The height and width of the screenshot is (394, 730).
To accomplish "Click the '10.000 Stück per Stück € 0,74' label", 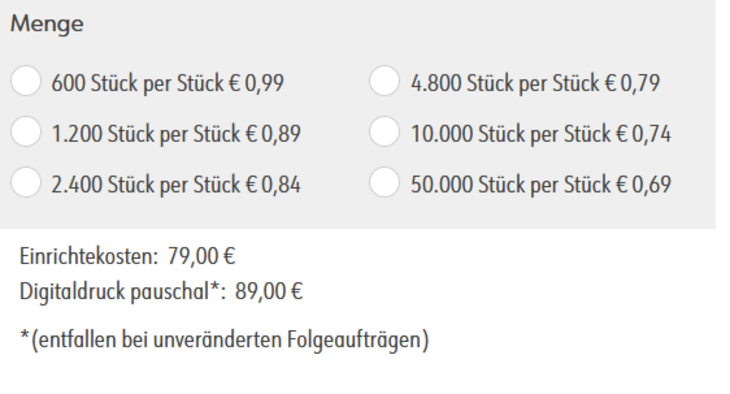I will click(541, 134).
